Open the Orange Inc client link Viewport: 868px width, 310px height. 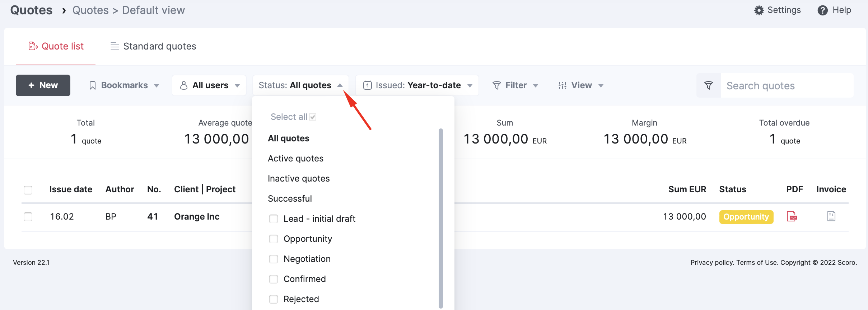tap(197, 217)
